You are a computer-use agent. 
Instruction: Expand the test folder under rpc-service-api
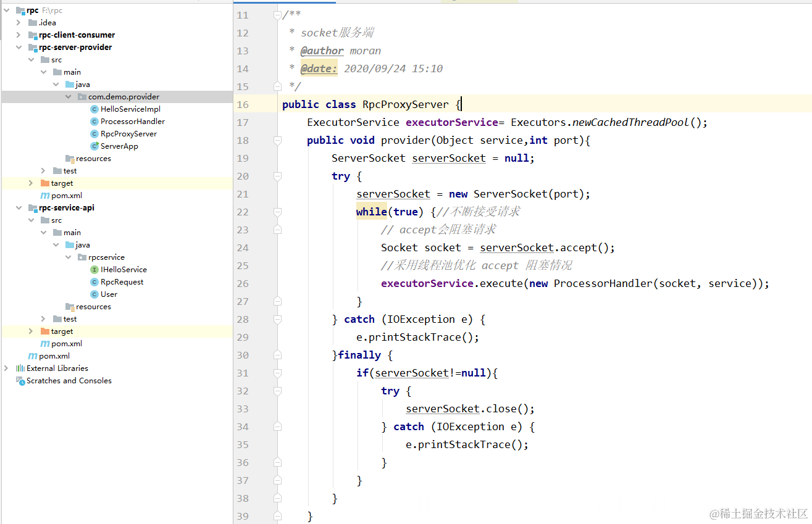[x=43, y=319]
